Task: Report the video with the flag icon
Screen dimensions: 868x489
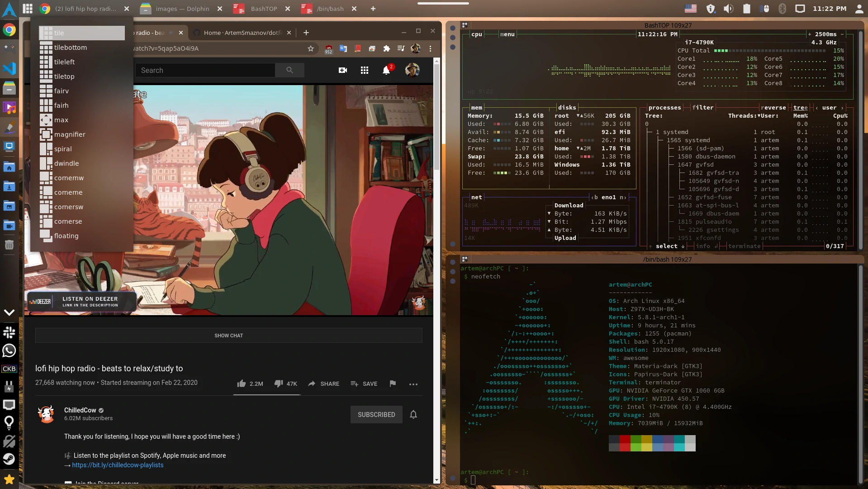Action: 393,384
